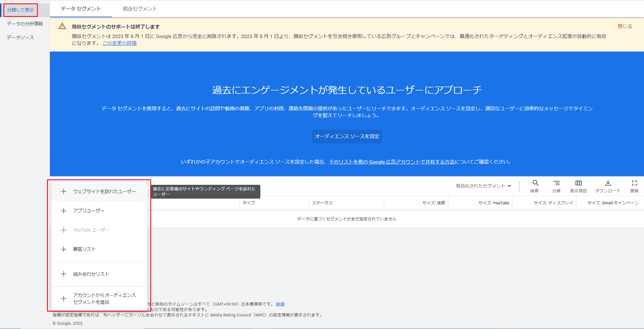This screenshot has width=644, height=329.
Task: Choose YouTube ユーザー menu option
Action: (x=99, y=230)
